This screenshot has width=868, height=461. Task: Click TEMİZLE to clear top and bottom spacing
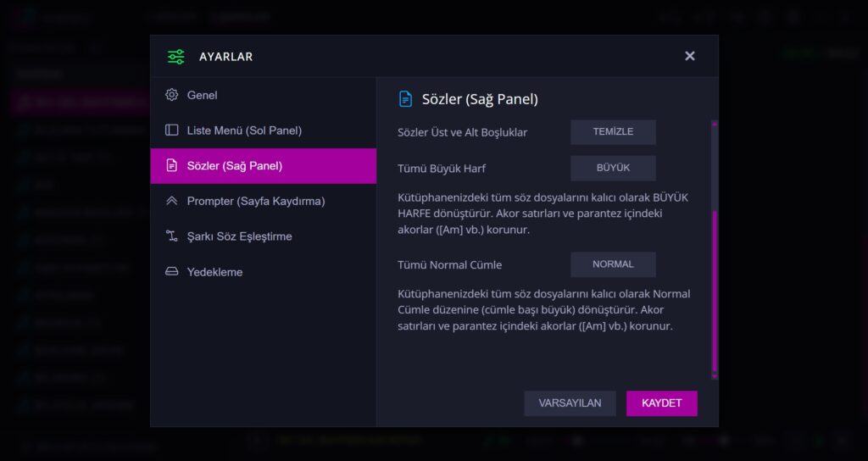613,131
